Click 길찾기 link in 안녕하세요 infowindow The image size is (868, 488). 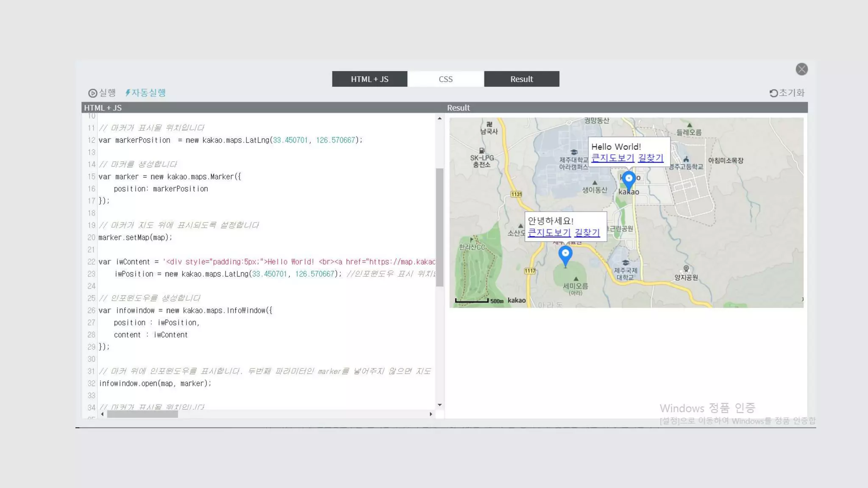pos(587,233)
